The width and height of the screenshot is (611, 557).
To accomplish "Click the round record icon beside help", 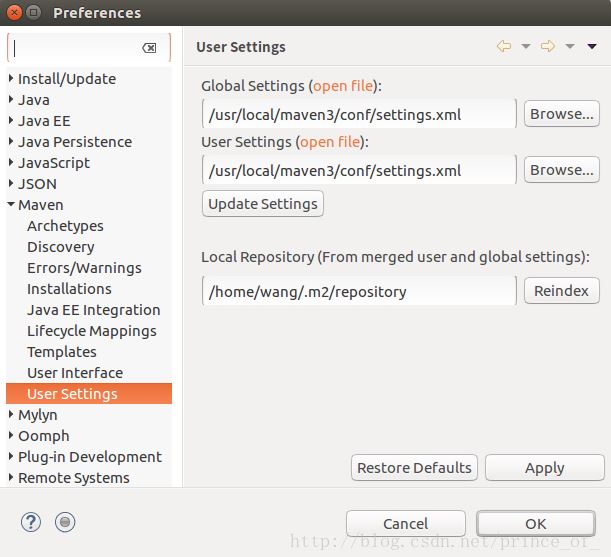I will coord(65,521).
